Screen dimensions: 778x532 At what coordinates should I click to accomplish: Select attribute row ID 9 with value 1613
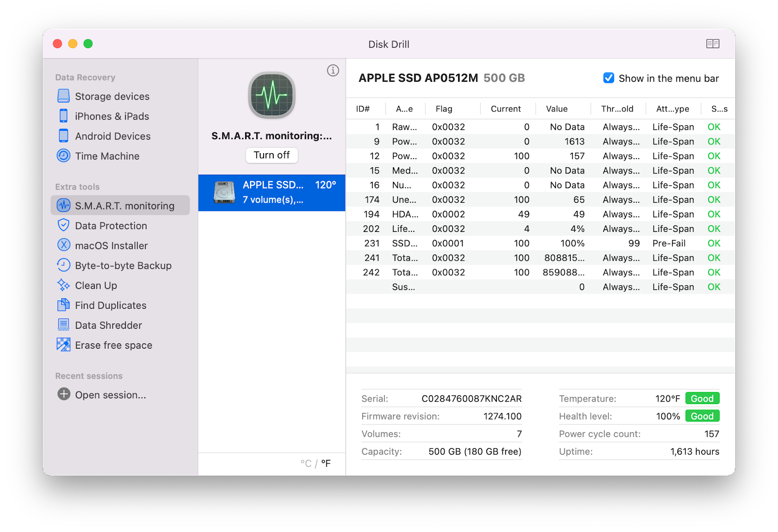pos(540,141)
